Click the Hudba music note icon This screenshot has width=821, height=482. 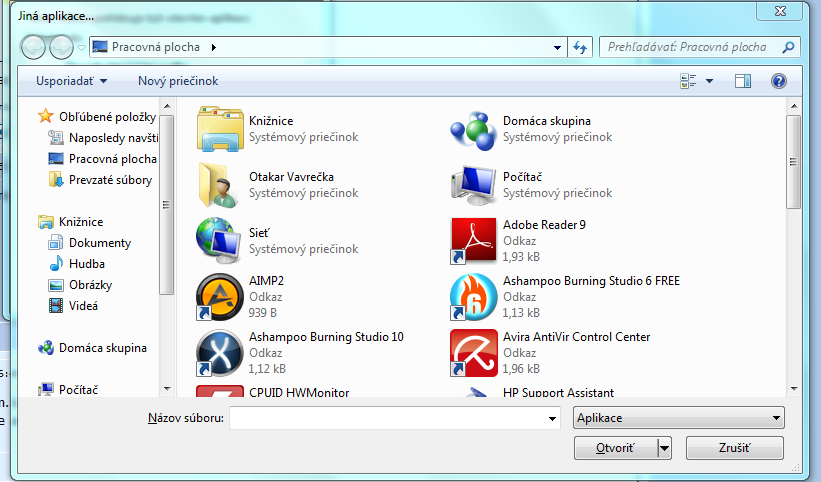point(56,263)
